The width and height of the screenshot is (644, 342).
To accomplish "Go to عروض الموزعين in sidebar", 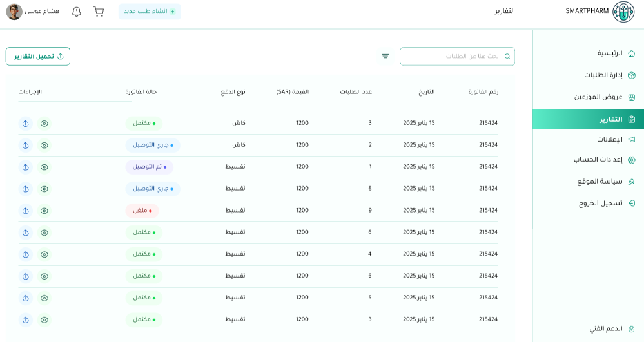I will tap(598, 97).
